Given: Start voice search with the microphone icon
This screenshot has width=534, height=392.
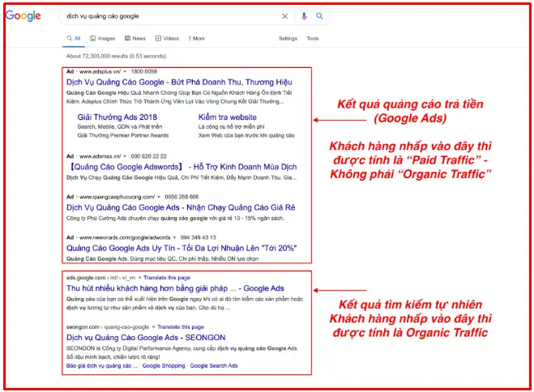Looking at the screenshot, I should click(304, 16).
